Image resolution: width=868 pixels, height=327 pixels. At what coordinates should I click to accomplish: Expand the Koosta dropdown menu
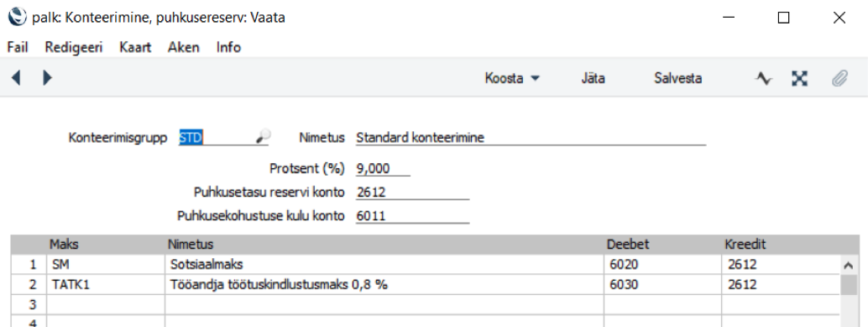(x=511, y=79)
